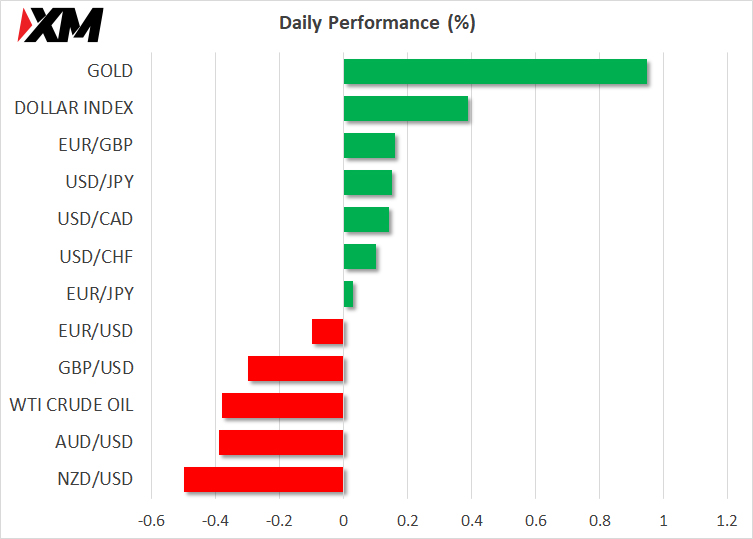
Task: Click the NZD/USD red bar
Action: click(264, 479)
